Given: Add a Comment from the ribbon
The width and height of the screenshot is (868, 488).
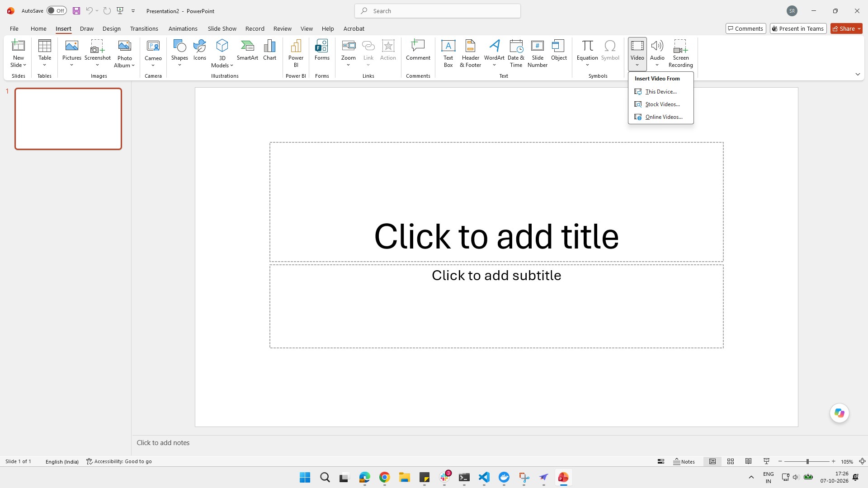Looking at the screenshot, I should pyautogui.click(x=418, y=50).
